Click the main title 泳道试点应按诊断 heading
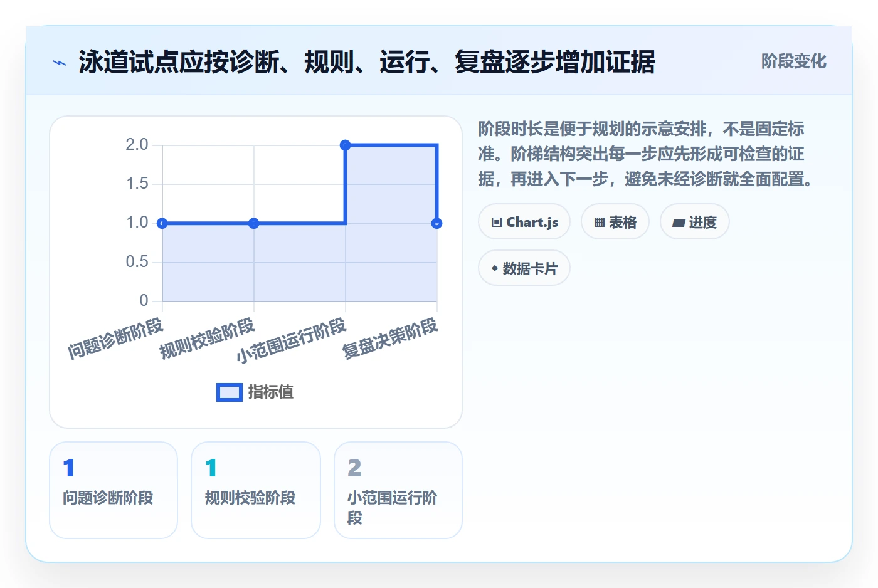 point(367,62)
